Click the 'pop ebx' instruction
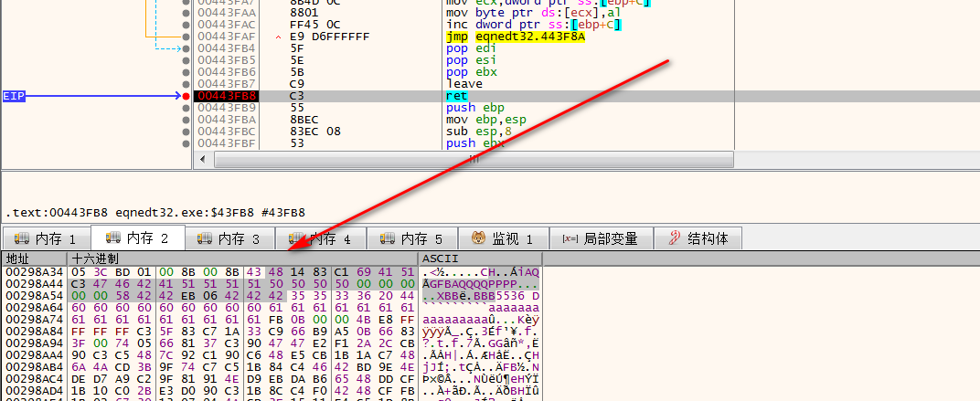This screenshot has height=401, width=980. tap(471, 72)
